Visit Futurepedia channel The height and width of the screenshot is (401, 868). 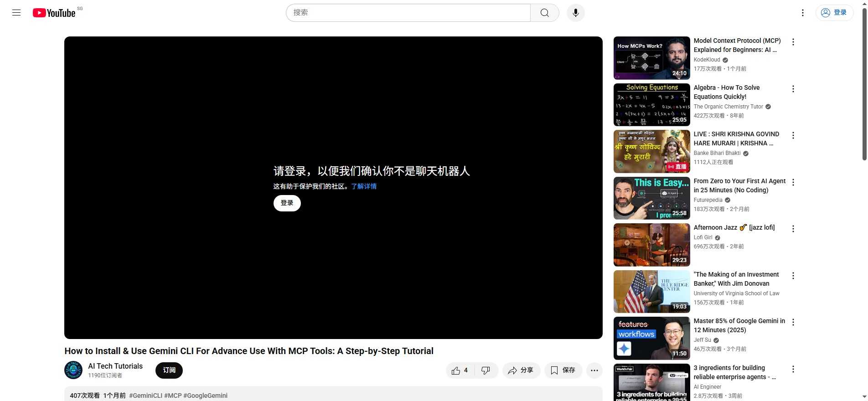[x=708, y=200]
